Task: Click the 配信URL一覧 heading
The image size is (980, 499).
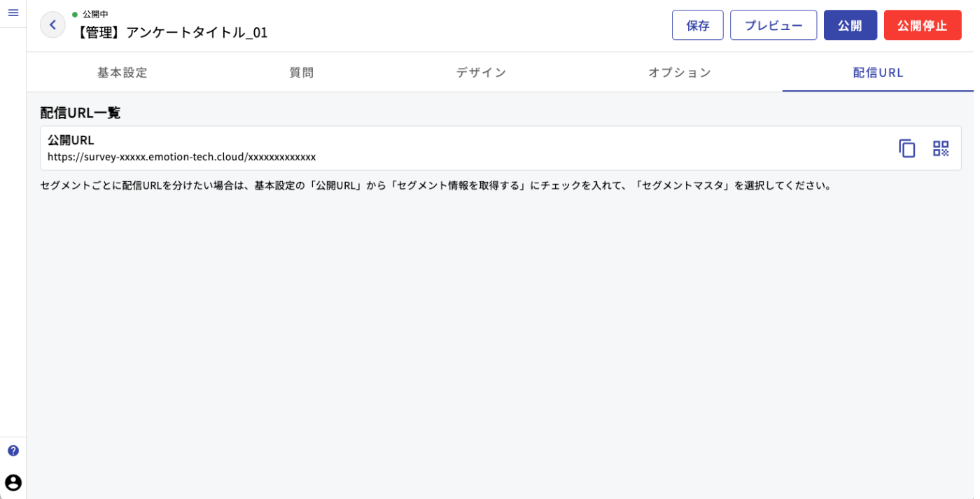Action: click(x=80, y=113)
